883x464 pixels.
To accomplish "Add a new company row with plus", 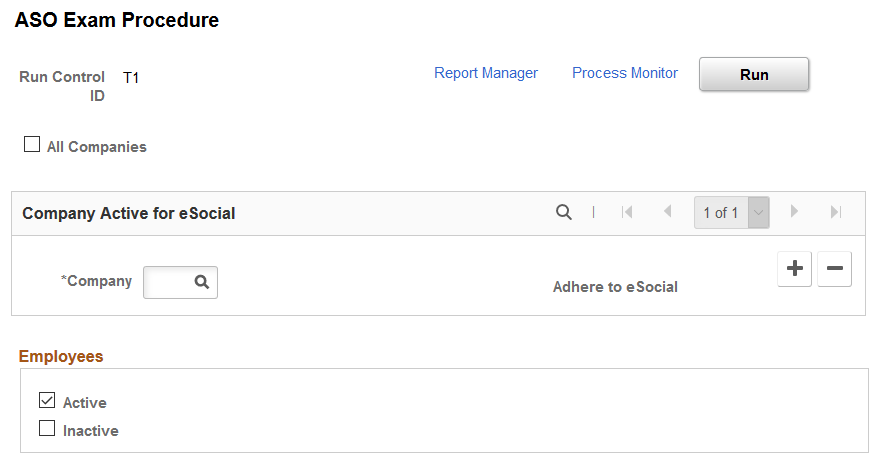I will tap(795, 269).
